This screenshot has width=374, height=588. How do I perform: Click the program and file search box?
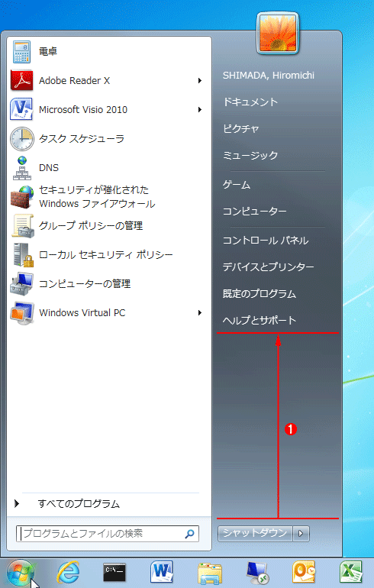108,534
